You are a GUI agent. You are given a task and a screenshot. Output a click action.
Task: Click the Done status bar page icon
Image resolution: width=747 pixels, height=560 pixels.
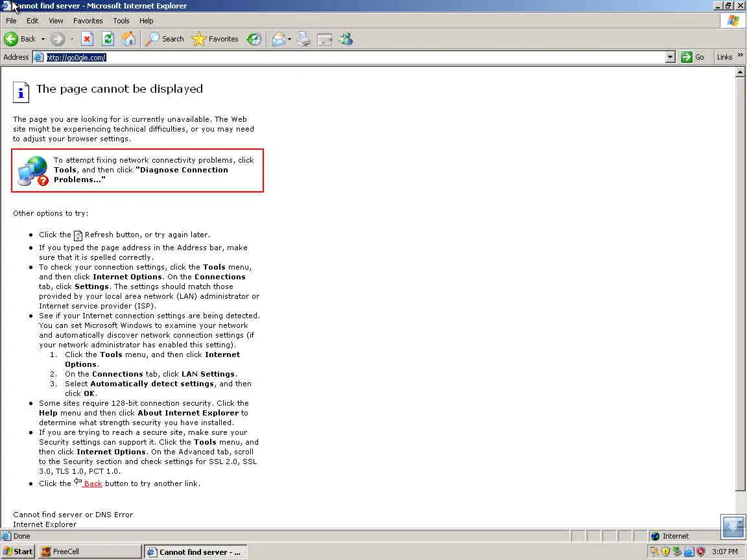[x=6, y=536]
